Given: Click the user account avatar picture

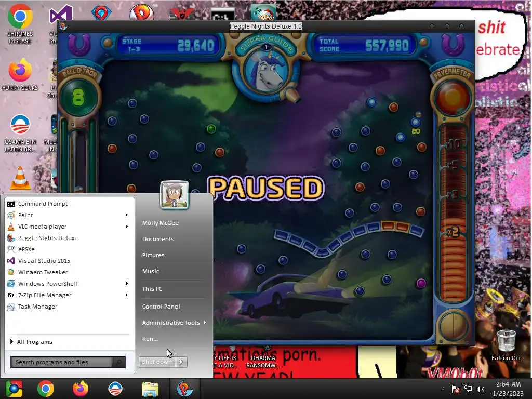Looking at the screenshot, I should pos(175,195).
